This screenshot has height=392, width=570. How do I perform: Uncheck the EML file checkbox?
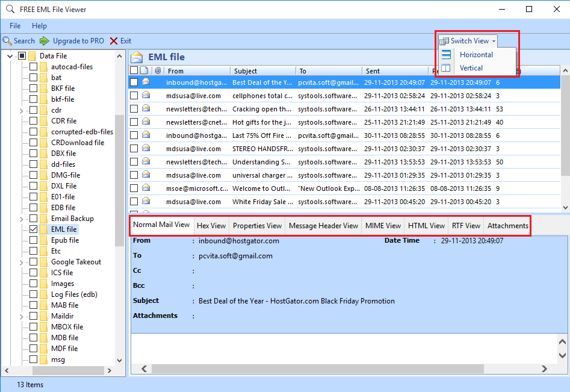point(33,229)
